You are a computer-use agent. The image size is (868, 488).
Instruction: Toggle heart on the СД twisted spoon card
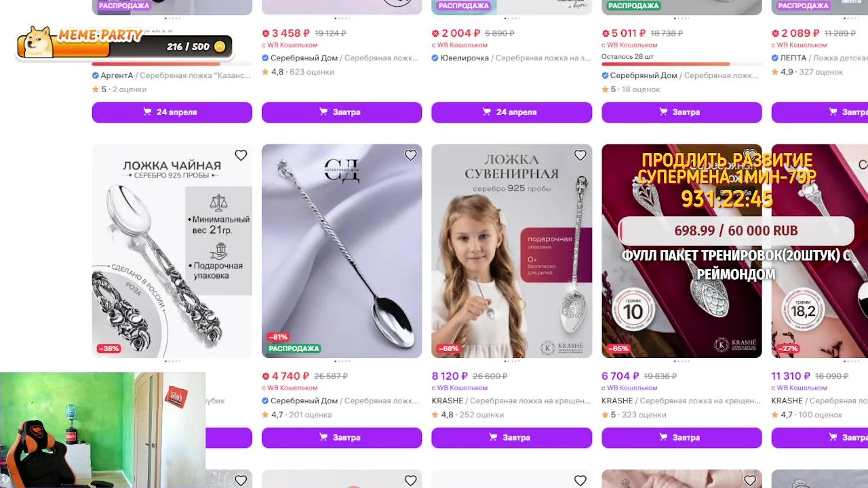tap(410, 156)
